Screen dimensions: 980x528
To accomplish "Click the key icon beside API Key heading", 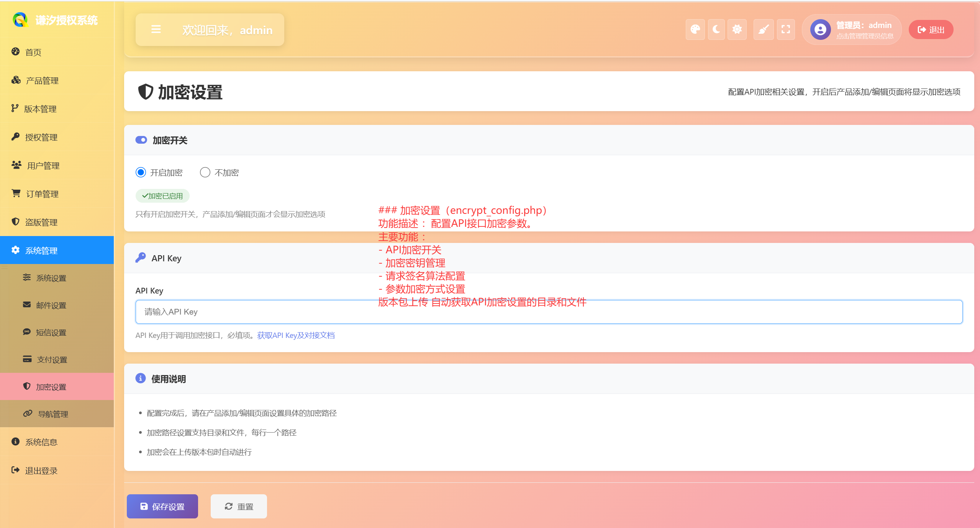I will pos(141,258).
